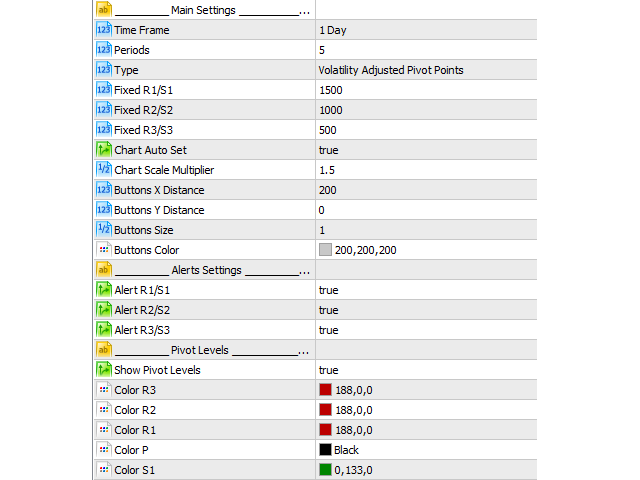640x480 pixels.
Task: Open the Time Frame value 1 Day
Action: point(333,30)
